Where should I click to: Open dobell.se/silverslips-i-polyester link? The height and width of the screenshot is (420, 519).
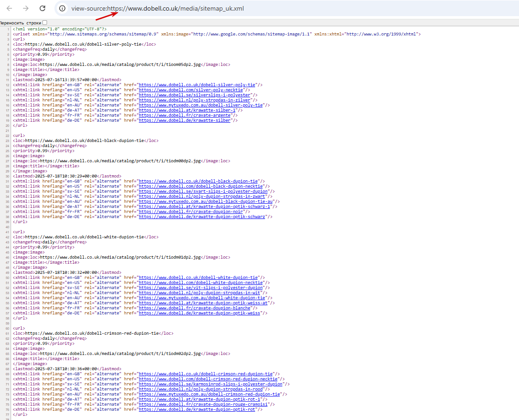[195, 95]
